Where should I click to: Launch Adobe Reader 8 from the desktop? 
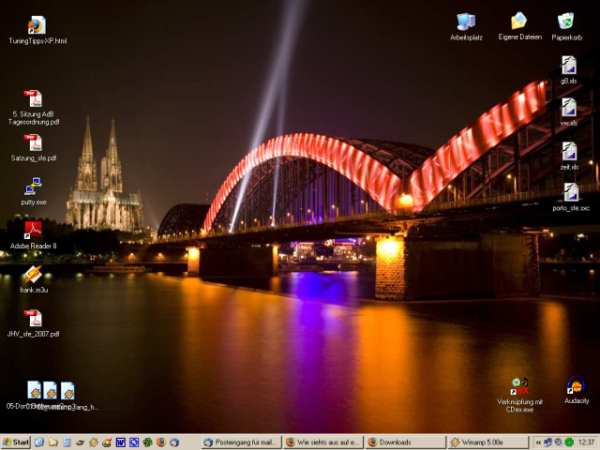[x=33, y=230]
